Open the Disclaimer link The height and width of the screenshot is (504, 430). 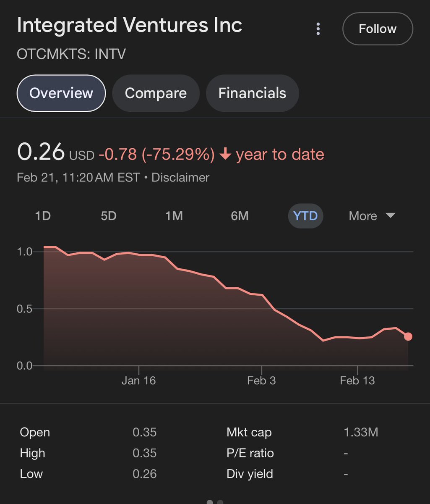180,178
